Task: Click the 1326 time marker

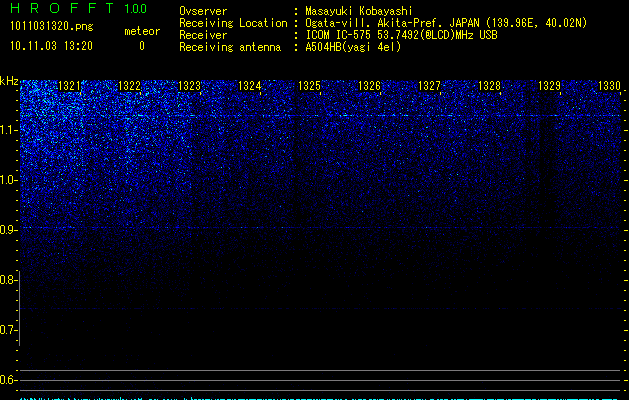Action: 369,86
